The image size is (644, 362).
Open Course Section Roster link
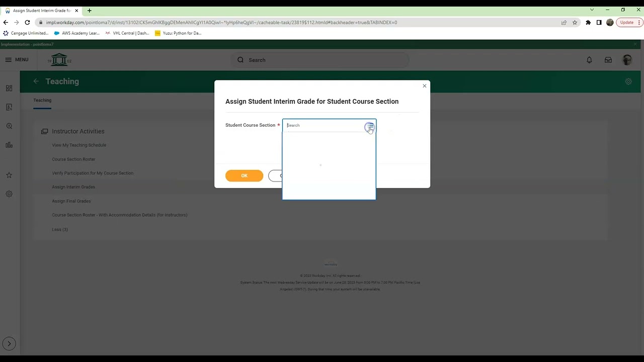(73, 159)
